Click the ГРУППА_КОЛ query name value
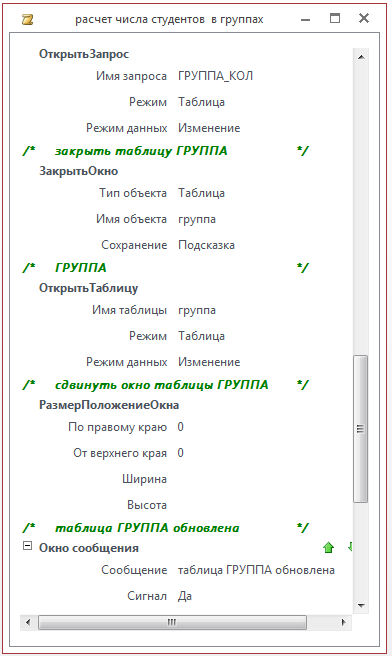 point(215,76)
